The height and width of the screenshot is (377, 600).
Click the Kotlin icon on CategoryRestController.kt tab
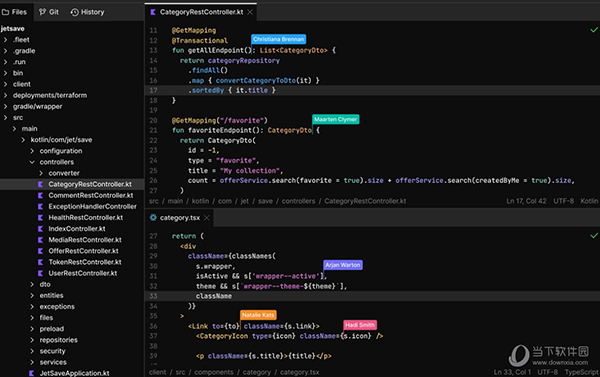153,12
